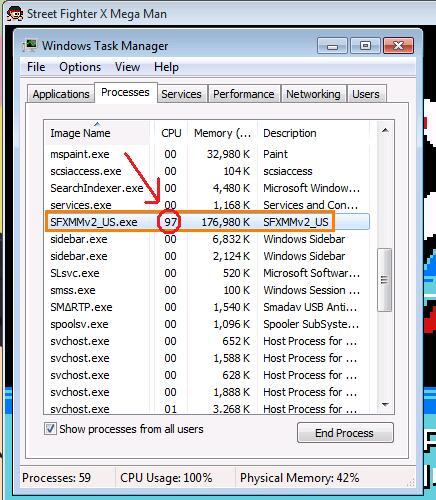This screenshot has width=436, height=500.
Task: Click the Paint description cell
Action: [x=275, y=154]
